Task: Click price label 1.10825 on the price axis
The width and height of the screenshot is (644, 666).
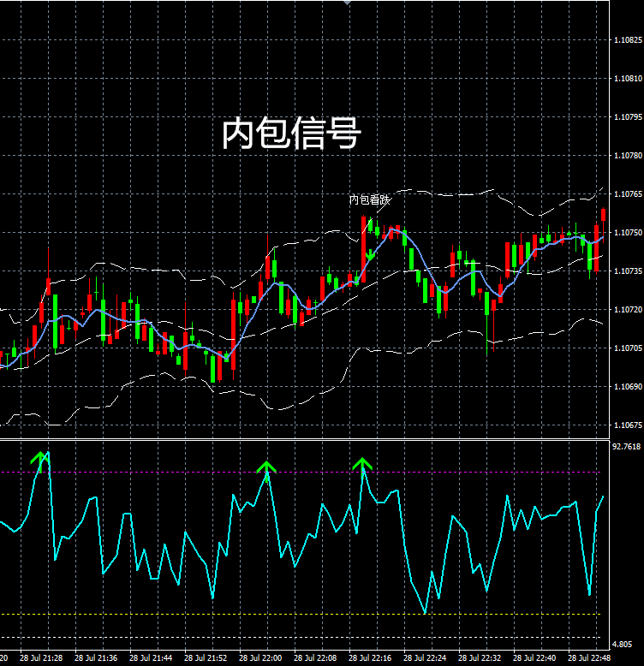Action: (x=629, y=40)
